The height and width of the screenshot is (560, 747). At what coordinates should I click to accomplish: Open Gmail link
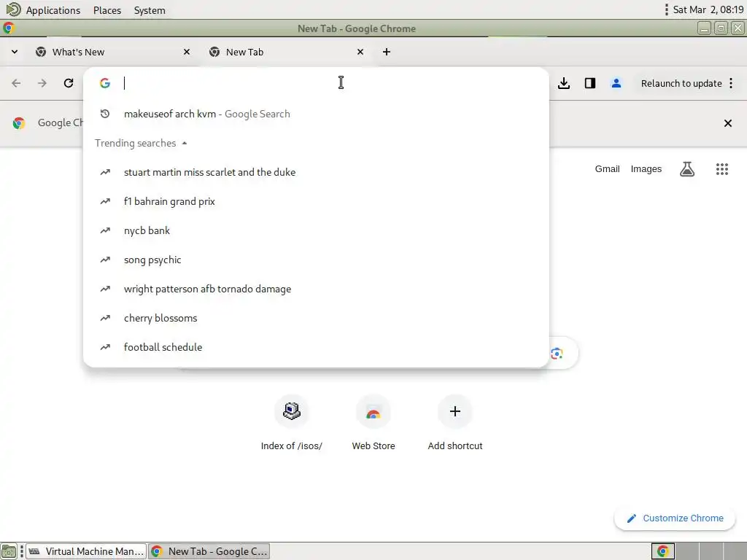click(607, 169)
